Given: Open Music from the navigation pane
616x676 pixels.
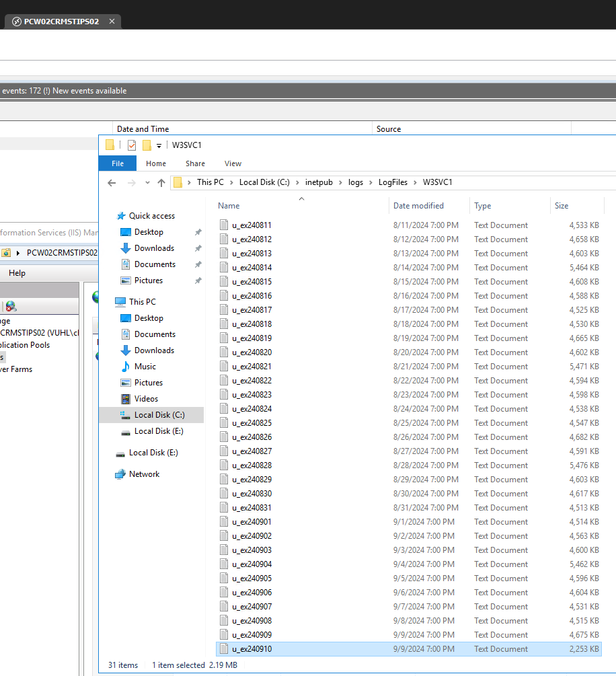Looking at the screenshot, I should [146, 366].
